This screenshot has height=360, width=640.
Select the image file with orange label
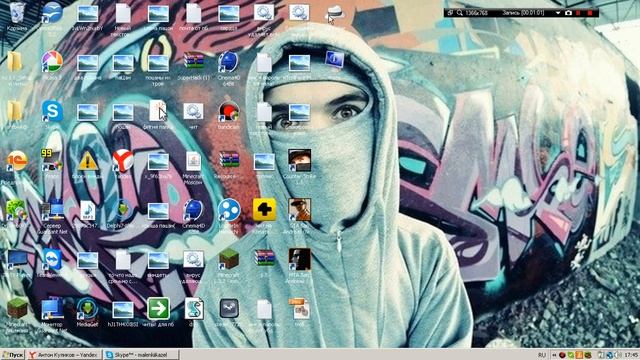point(299,309)
